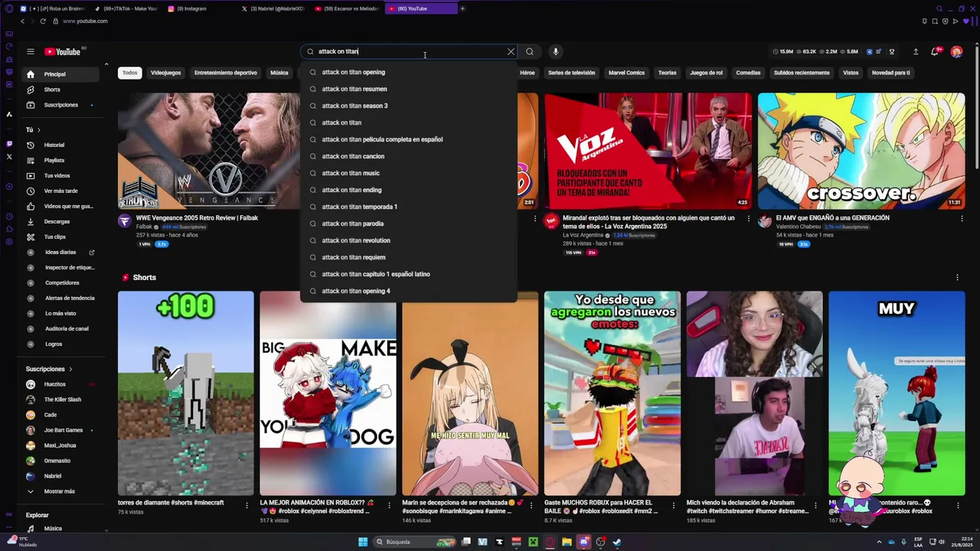Open the notifications bell
Viewport: 980px width, 551px height.
tap(935, 51)
